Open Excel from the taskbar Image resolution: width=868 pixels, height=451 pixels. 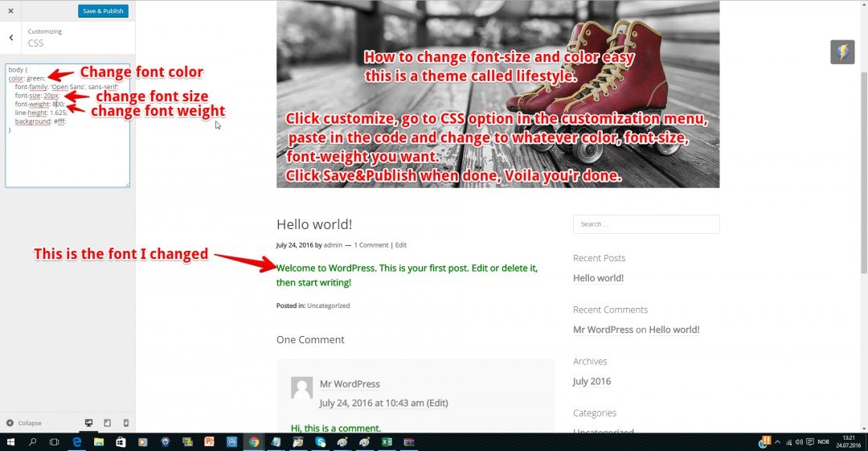click(387, 441)
